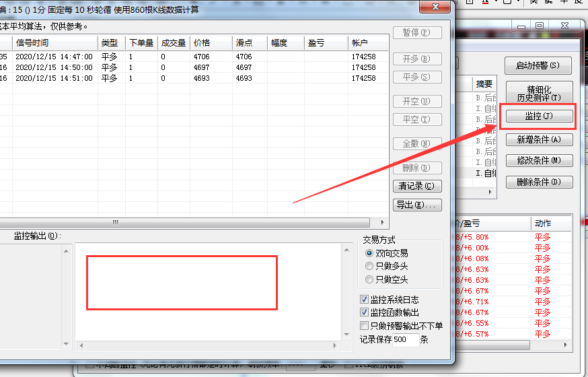
Task: Click the 成交量 column header
Action: click(x=174, y=43)
